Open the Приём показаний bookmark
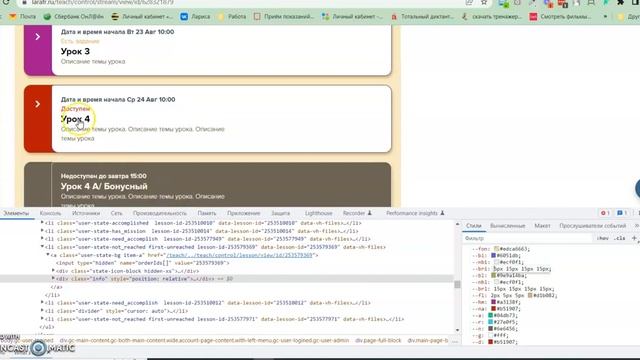 click(x=284, y=17)
